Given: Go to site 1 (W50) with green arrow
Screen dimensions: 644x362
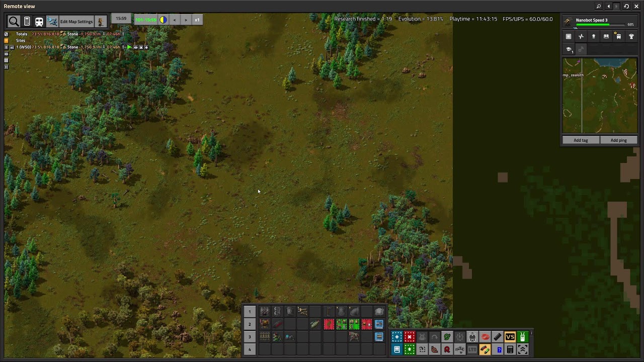Looking at the screenshot, I should coord(129,47).
